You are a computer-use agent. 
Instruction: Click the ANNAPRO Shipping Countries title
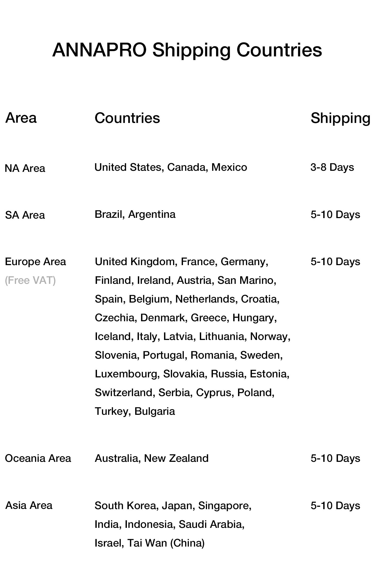[x=187, y=50]
